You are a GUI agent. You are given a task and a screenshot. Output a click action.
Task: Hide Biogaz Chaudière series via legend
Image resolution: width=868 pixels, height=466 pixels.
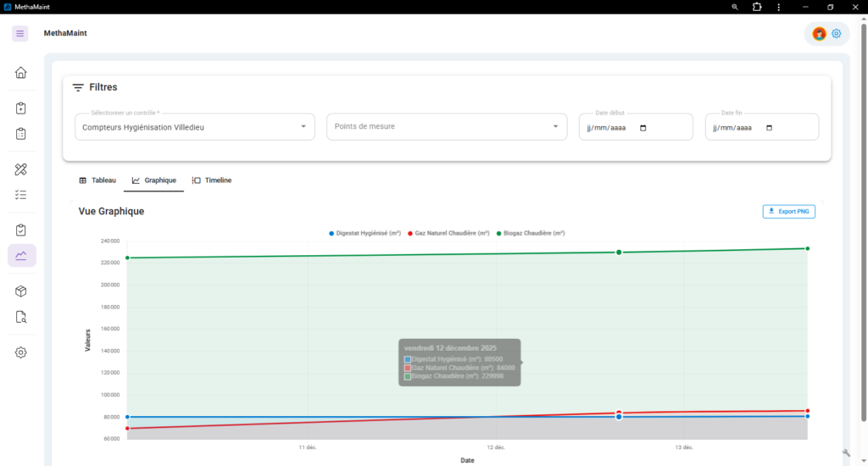pos(531,233)
